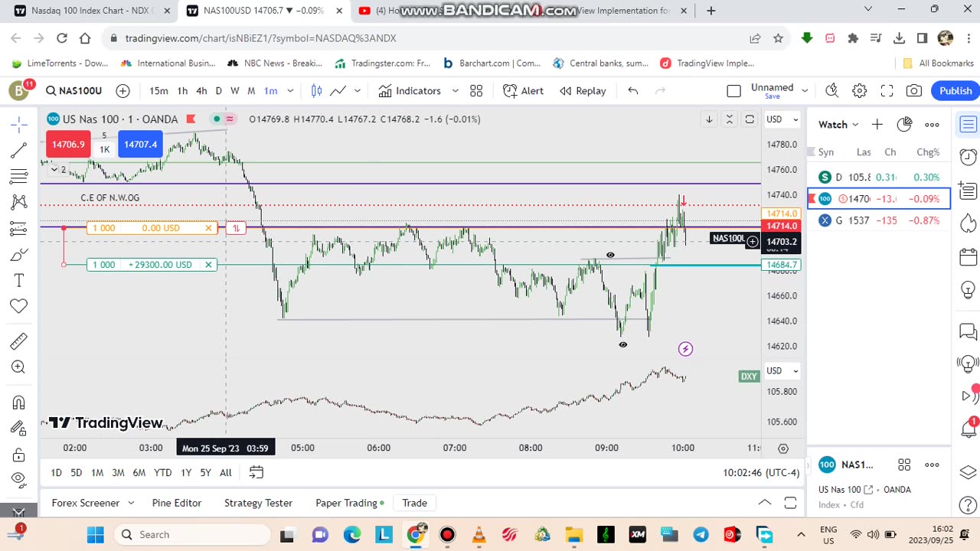Screen dimensions: 980x551
Task: Select the Text tool
Action: click(19, 280)
